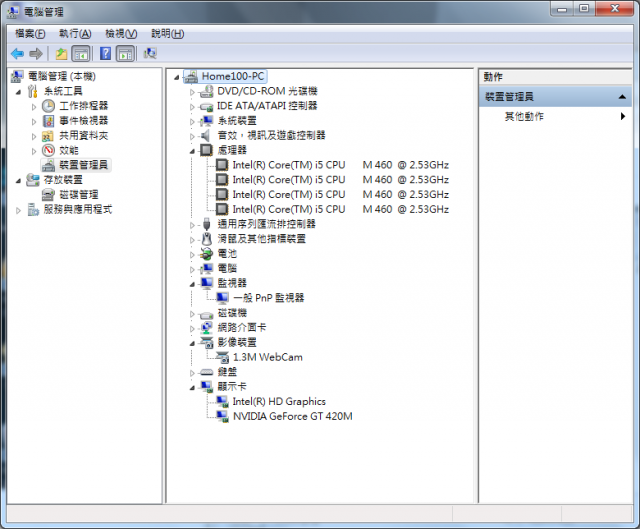Click the IDE ATA/ATAPI 控制器 icon
640x529 pixels.
(x=206, y=107)
